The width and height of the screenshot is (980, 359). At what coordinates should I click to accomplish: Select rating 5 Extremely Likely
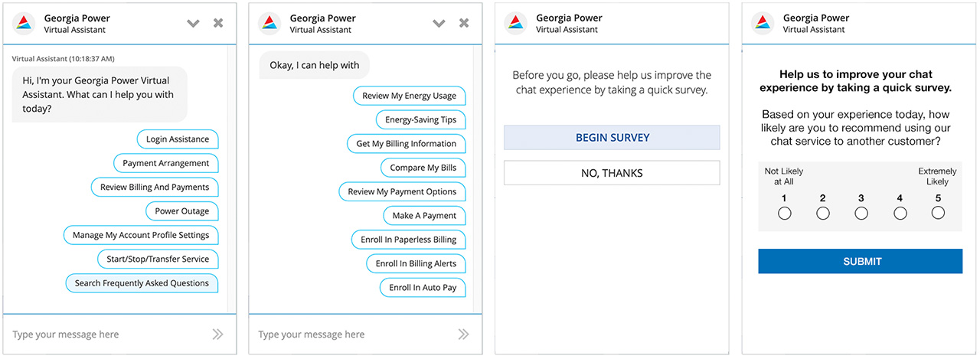[938, 214]
